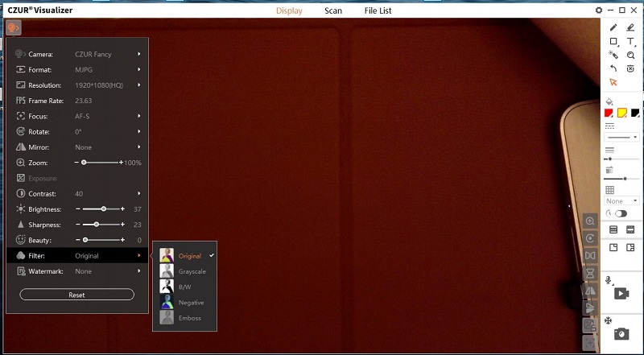
Task: Start video recording
Action: 621,294
